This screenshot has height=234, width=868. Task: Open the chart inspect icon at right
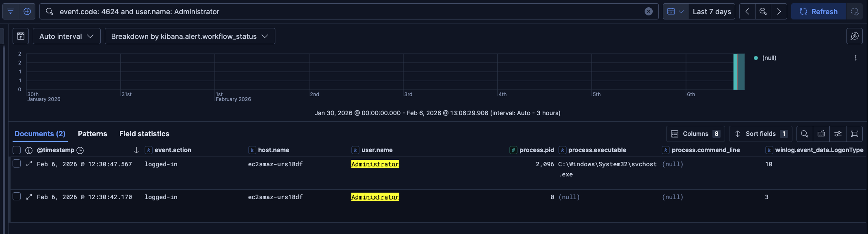[x=855, y=36]
